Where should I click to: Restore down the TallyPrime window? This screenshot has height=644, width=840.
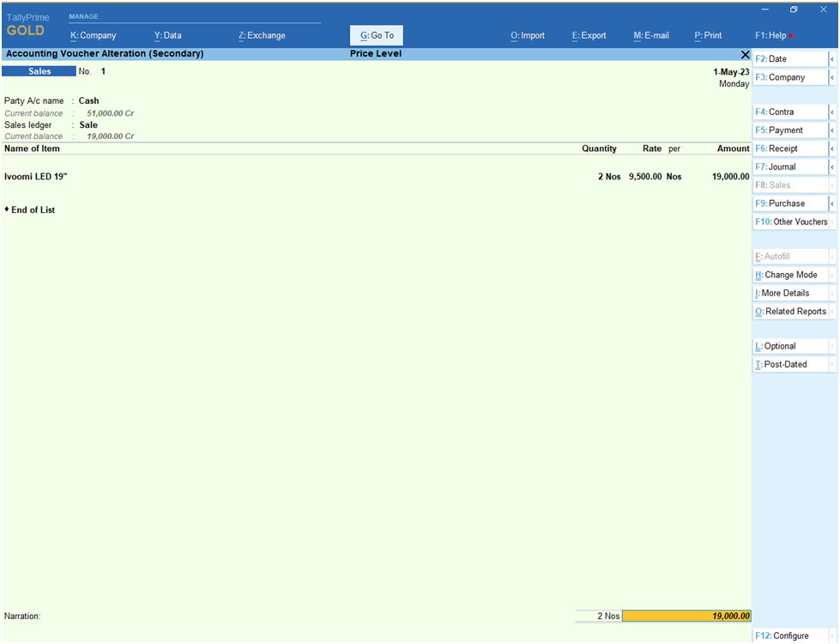click(794, 9)
